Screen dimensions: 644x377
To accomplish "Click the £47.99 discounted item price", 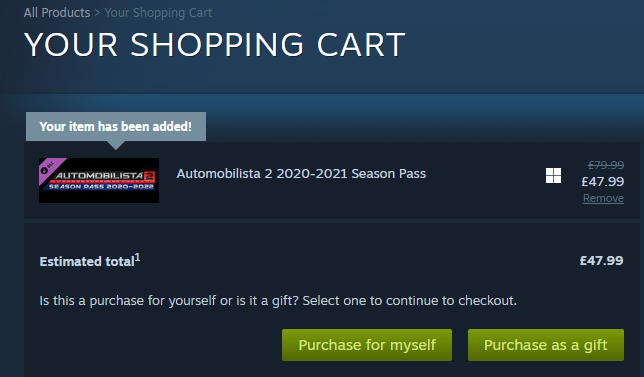I will click(x=603, y=182).
